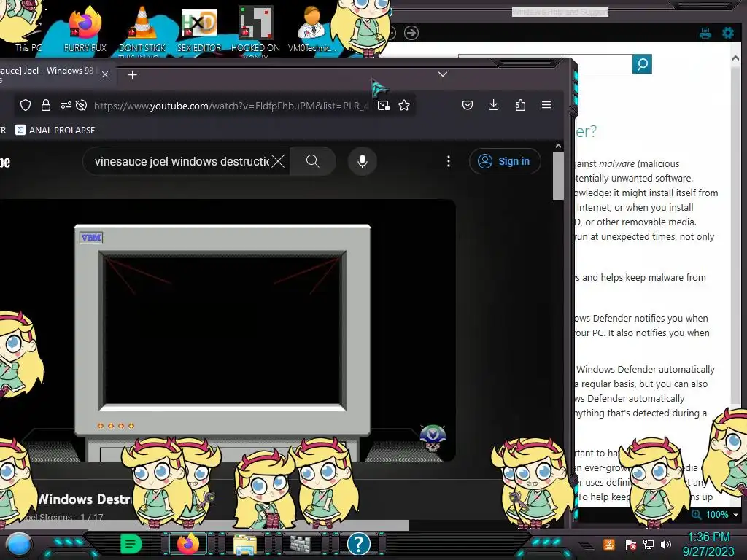Open the Action Center flag tray icon
The image size is (747, 560).
630,544
